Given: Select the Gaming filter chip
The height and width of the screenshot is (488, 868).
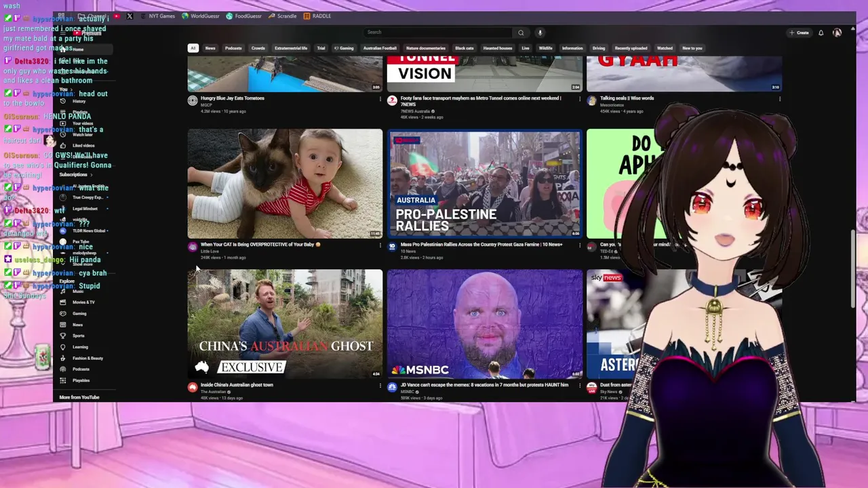Looking at the screenshot, I should (344, 48).
